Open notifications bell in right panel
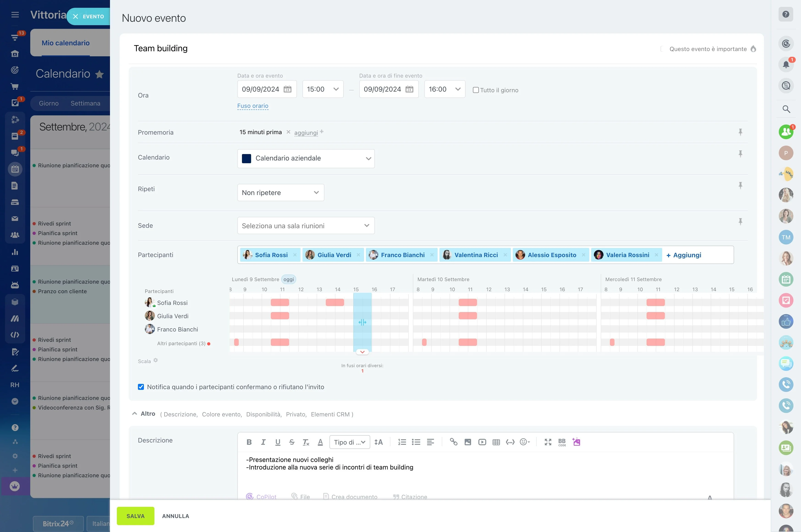Screen dimensions: 801x532 (x=786, y=65)
